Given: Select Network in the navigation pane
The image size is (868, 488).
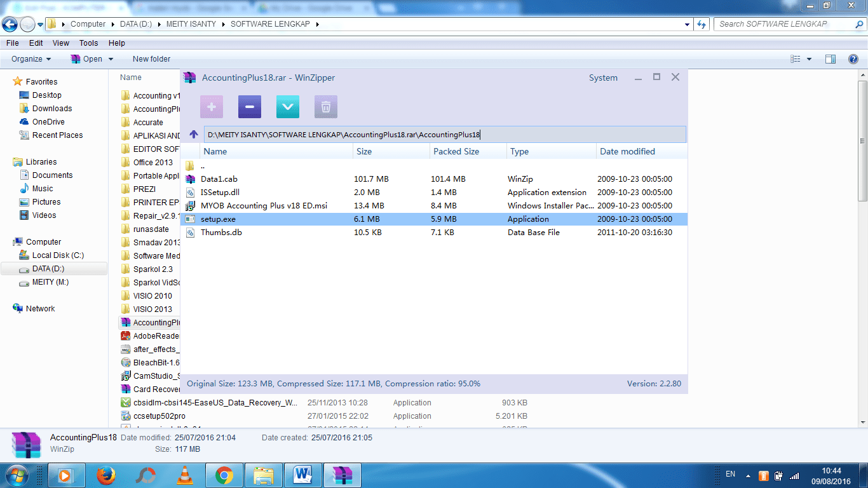Looking at the screenshot, I should (x=40, y=309).
